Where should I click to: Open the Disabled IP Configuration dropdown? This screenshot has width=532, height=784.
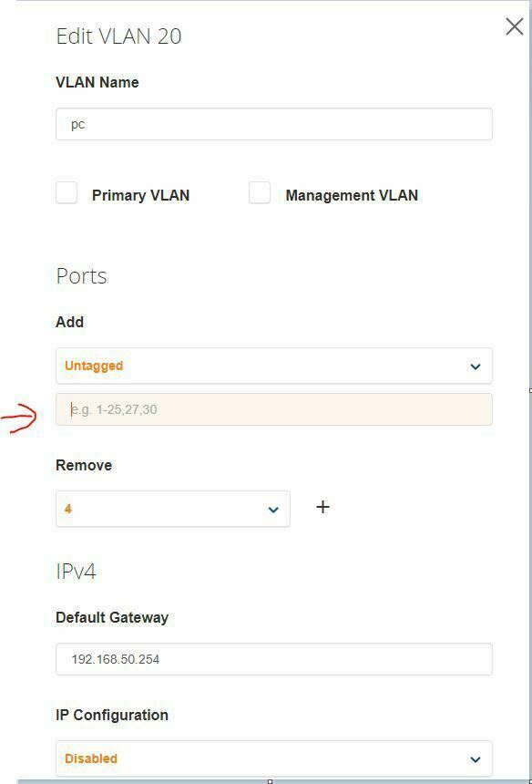pyautogui.click(x=273, y=758)
